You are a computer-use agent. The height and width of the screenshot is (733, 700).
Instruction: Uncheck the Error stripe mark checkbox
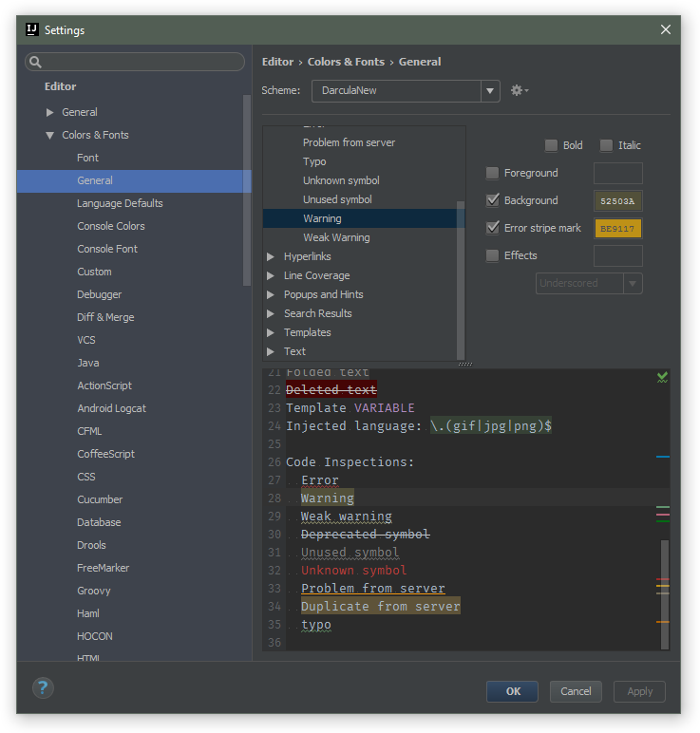pyautogui.click(x=492, y=228)
